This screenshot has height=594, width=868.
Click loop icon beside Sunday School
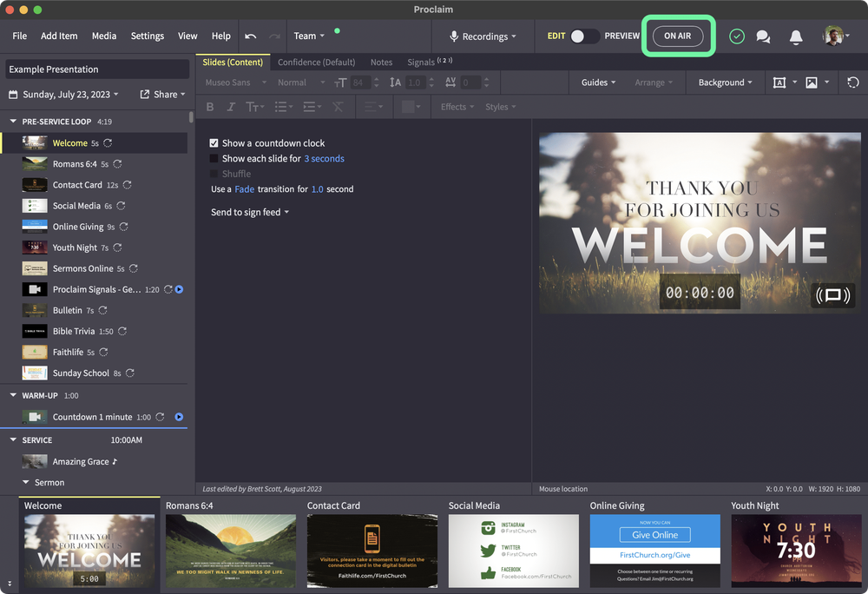pos(130,373)
